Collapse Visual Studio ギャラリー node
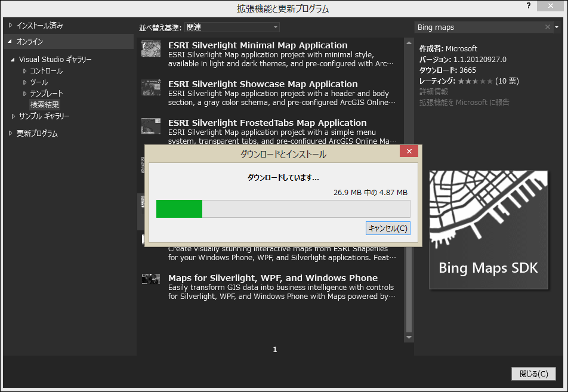This screenshot has width=568, height=392. coord(13,60)
